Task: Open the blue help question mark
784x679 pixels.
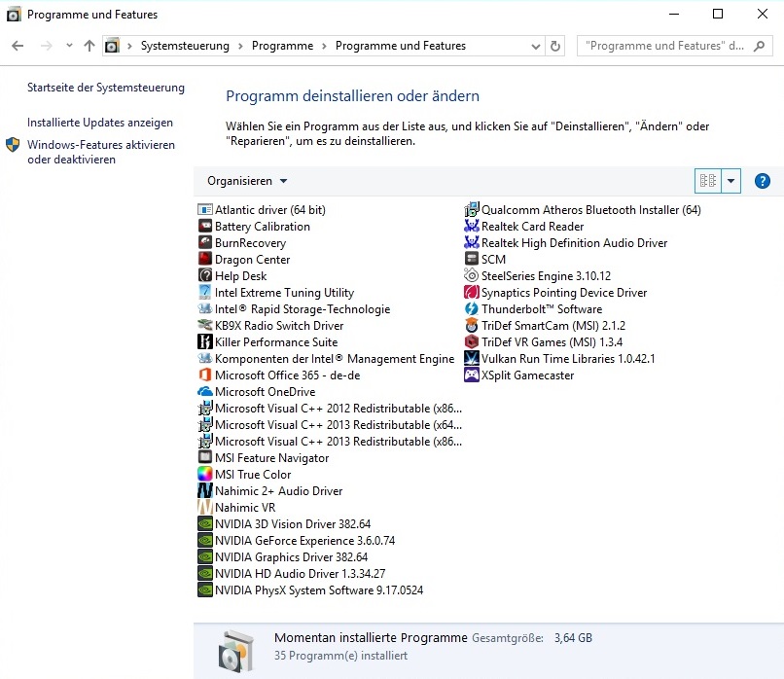Action: [x=763, y=181]
